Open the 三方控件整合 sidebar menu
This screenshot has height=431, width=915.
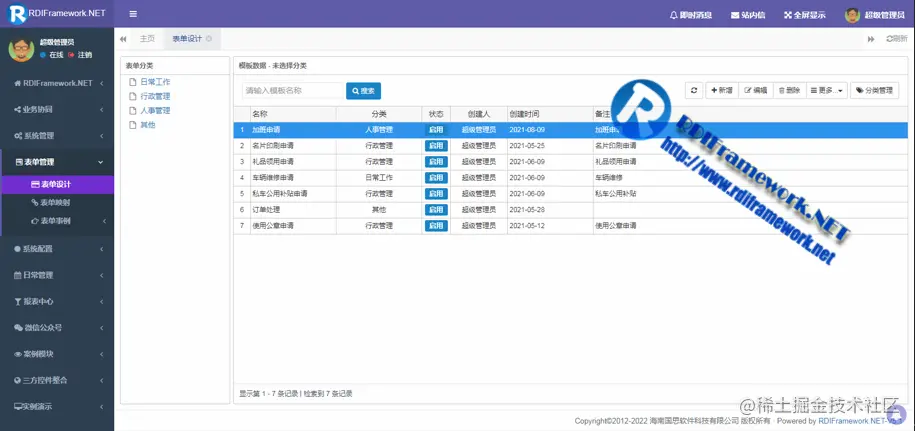click(x=57, y=380)
